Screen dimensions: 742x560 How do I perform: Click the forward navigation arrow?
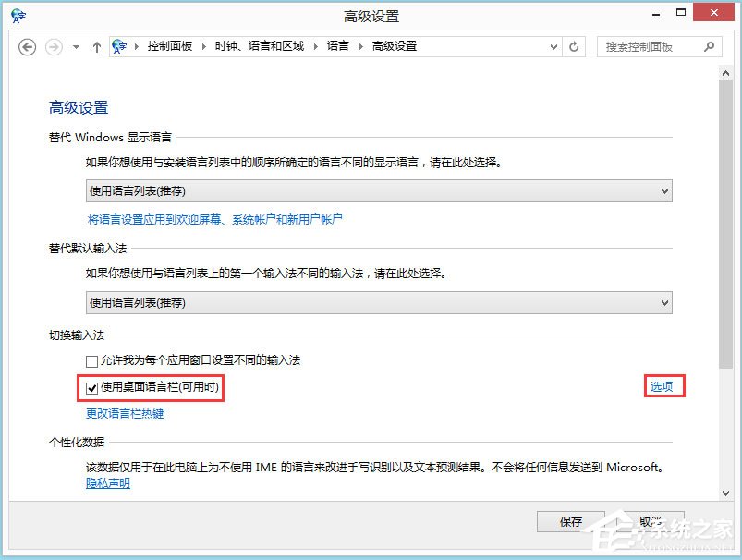click(52, 46)
